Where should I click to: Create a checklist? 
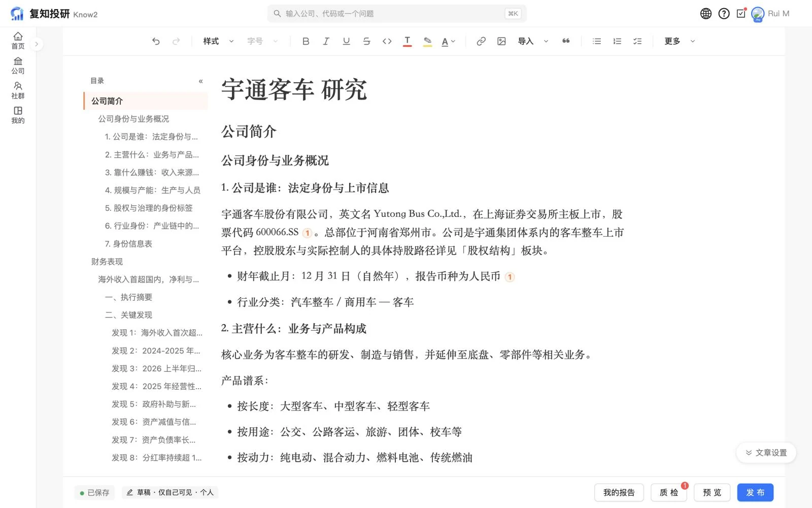tap(637, 41)
